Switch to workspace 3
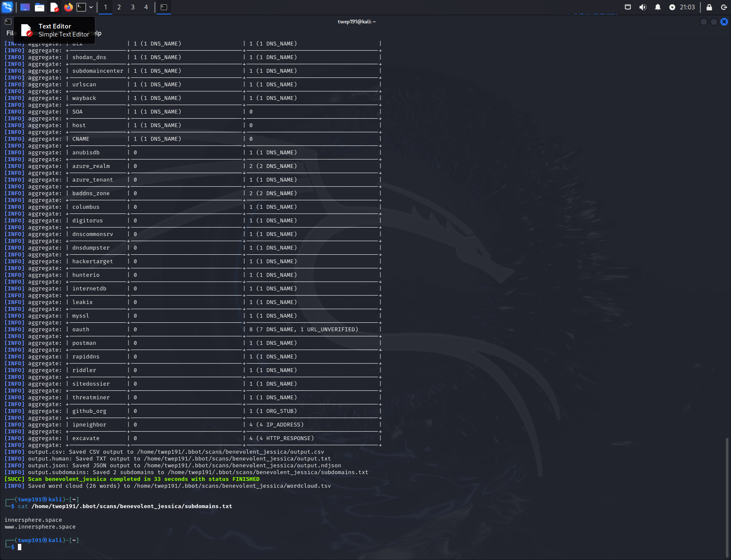 coord(133,7)
